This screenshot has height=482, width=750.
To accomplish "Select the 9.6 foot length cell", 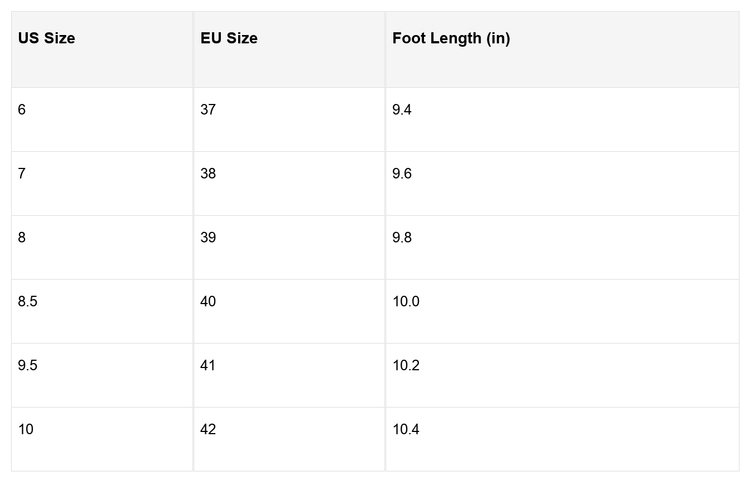I will [x=402, y=173].
